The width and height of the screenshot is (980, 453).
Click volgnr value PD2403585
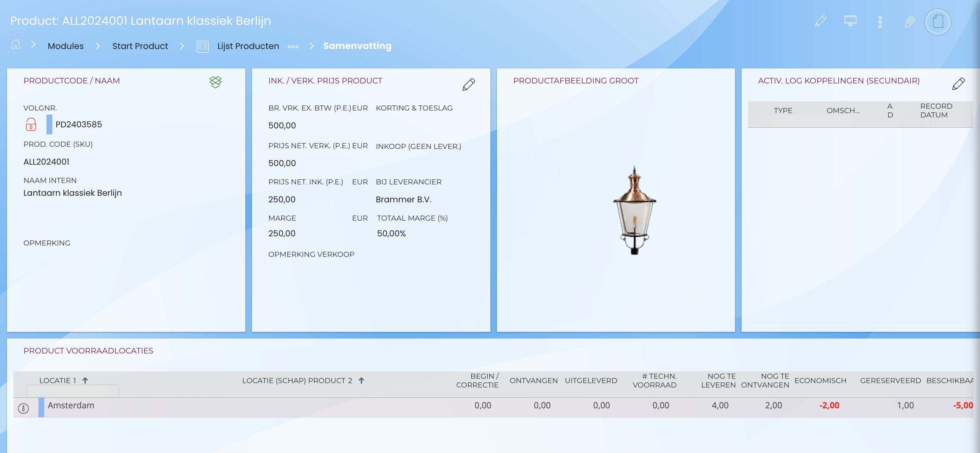(78, 124)
